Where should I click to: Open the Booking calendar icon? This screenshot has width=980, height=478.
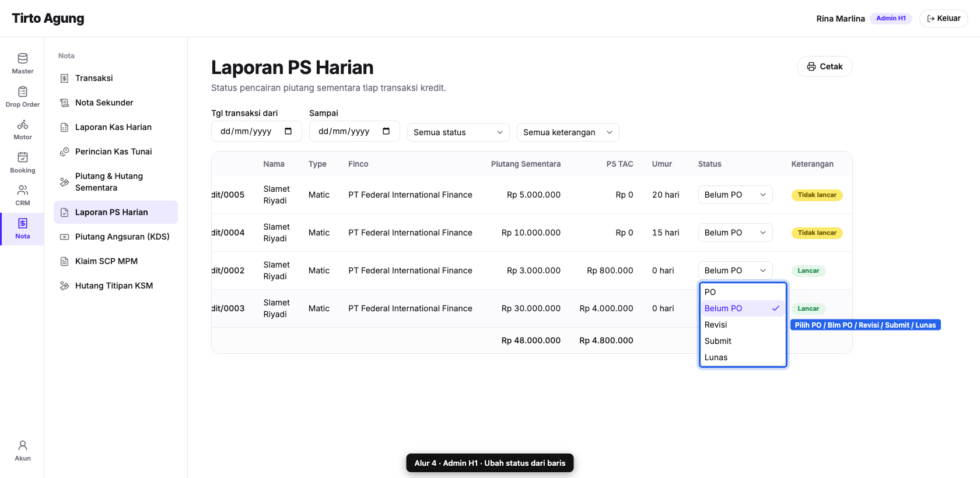23,157
